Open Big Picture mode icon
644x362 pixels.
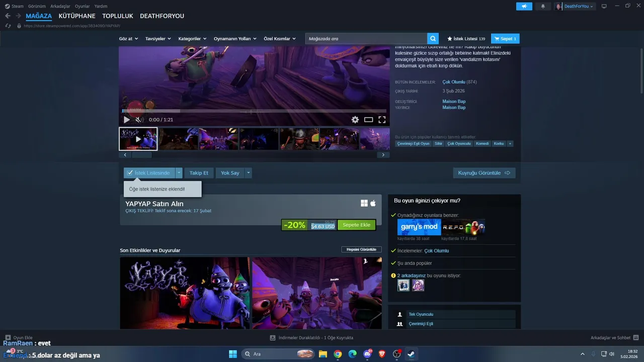(x=604, y=6)
